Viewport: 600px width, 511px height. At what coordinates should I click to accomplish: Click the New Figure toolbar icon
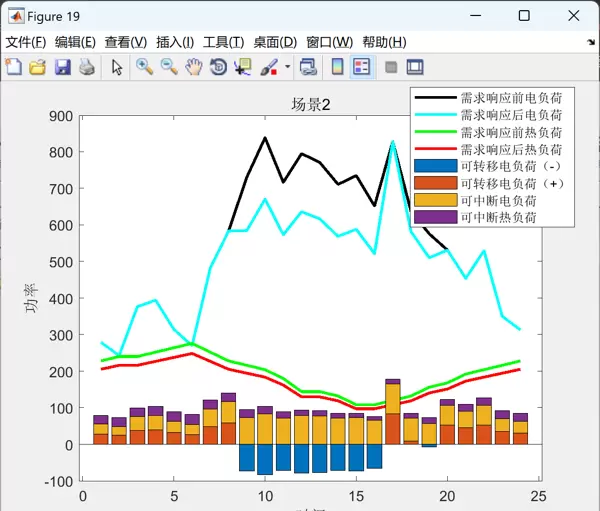pyautogui.click(x=14, y=67)
